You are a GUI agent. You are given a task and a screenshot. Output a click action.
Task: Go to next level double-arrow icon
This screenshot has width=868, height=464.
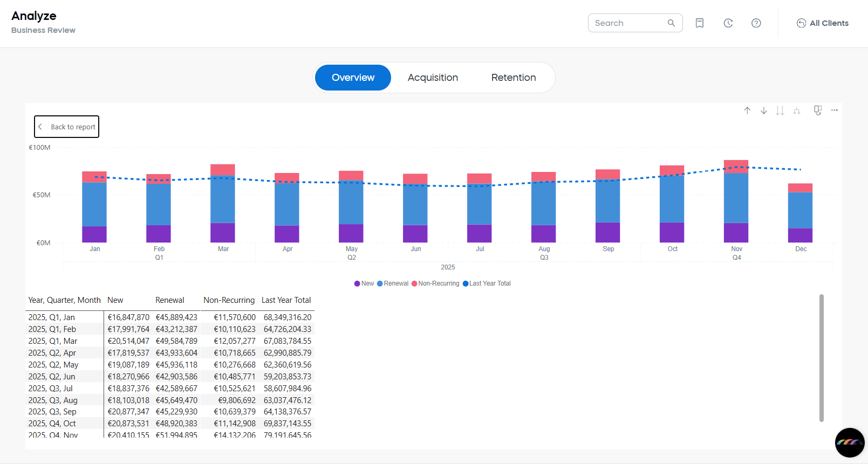pyautogui.click(x=780, y=110)
